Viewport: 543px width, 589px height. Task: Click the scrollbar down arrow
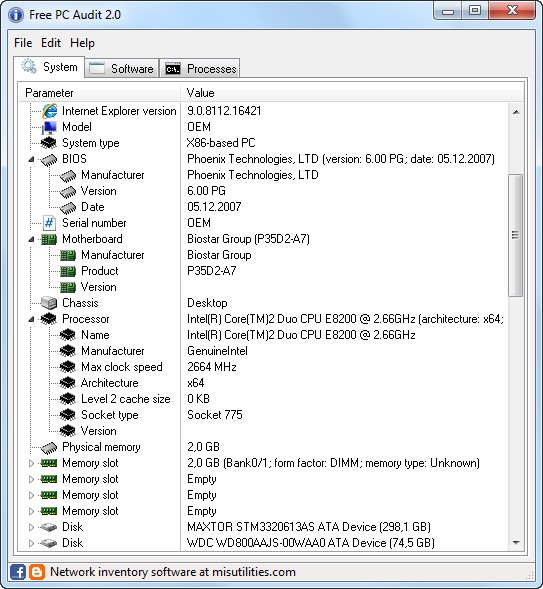pyautogui.click(x=516, y=542)
